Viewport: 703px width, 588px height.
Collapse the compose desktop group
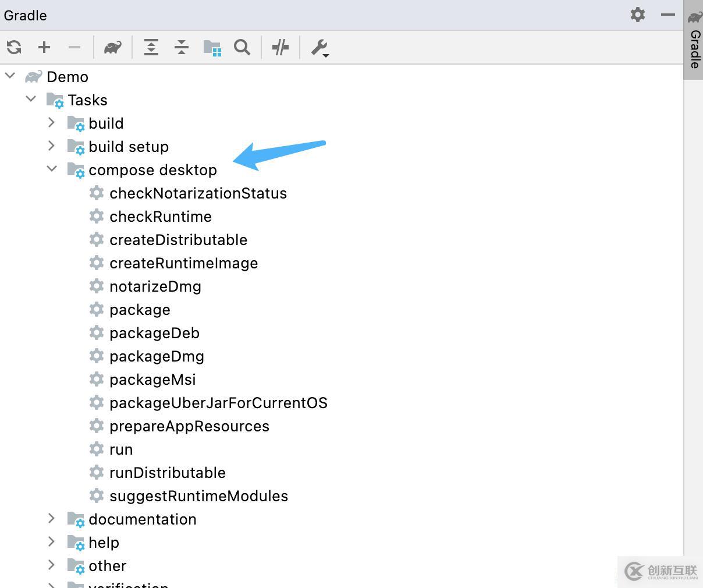pyautogui.click(x=52, y=169)
